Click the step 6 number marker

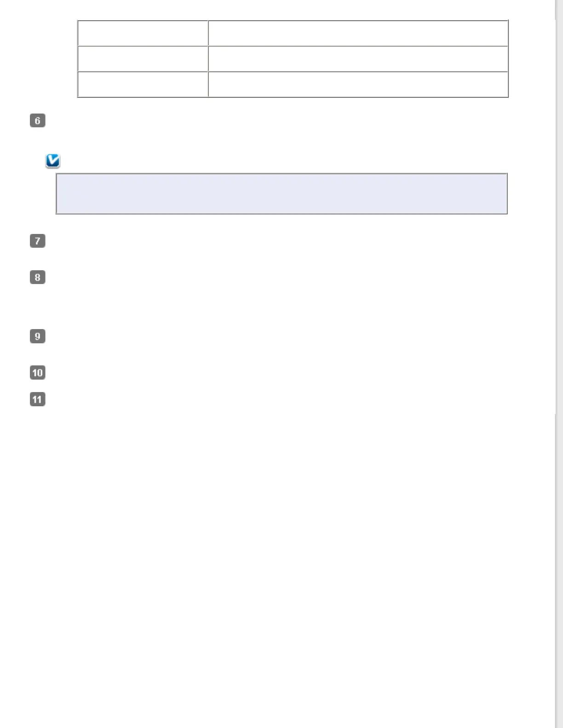click(38, 121)
